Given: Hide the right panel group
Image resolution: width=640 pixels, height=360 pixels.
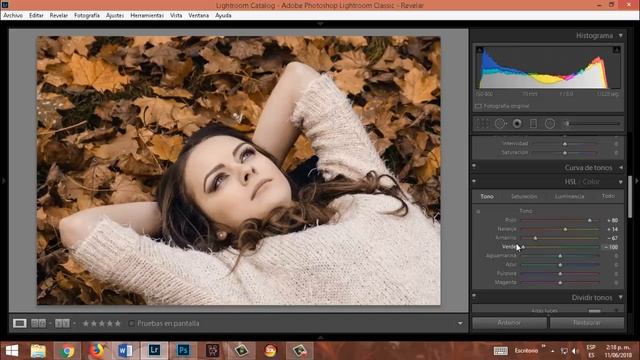Looking at the screenshot, I should [637, 180].
